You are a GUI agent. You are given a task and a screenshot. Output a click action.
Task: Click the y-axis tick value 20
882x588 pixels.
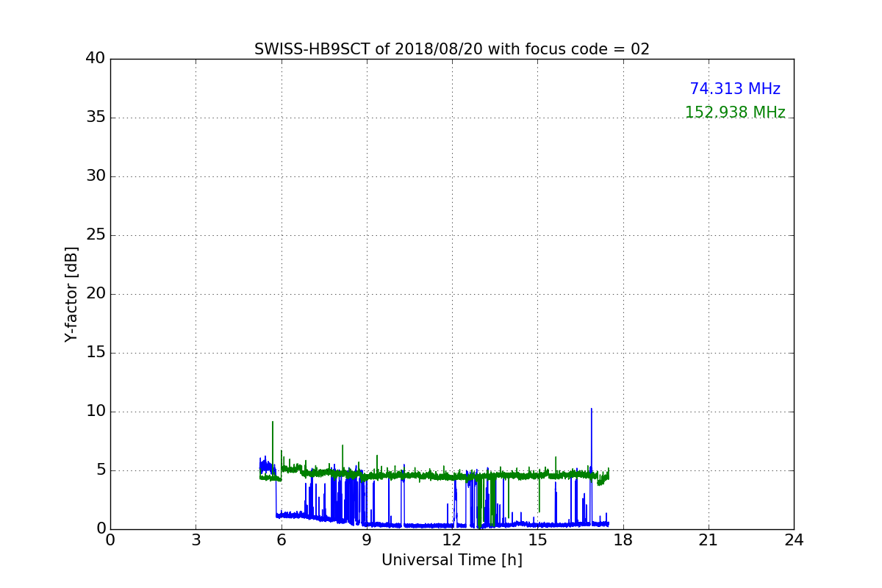(96, 294)
